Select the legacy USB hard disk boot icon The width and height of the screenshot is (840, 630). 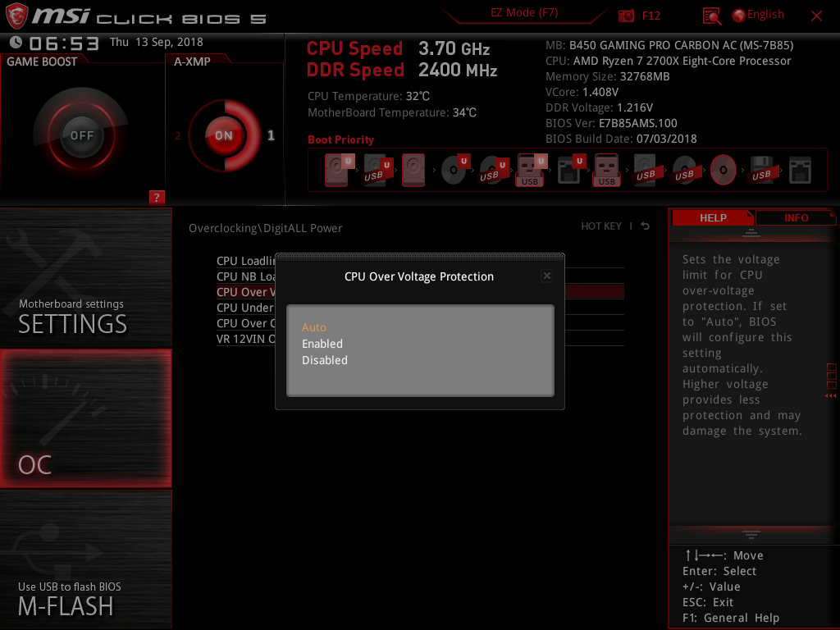tap(646, 170)
